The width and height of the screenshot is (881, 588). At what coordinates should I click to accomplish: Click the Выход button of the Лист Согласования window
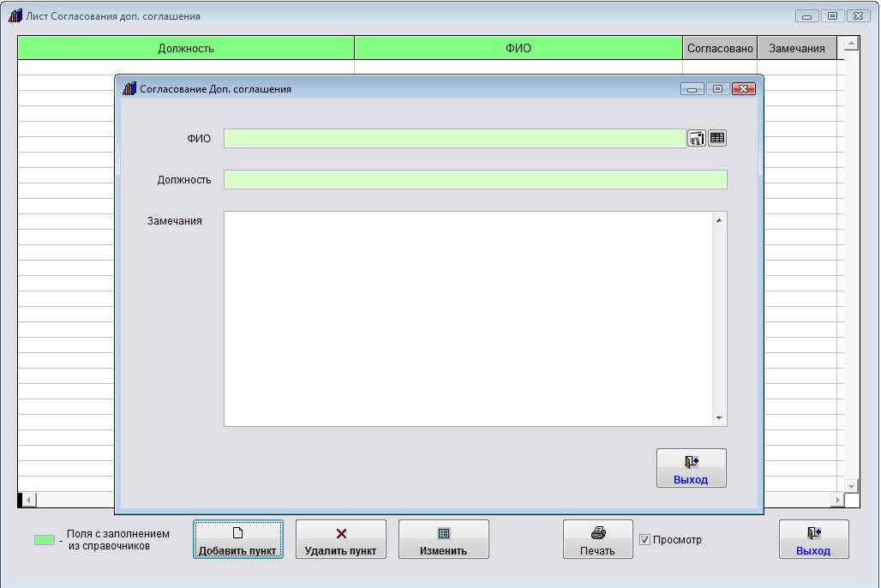tap(813, 539)
